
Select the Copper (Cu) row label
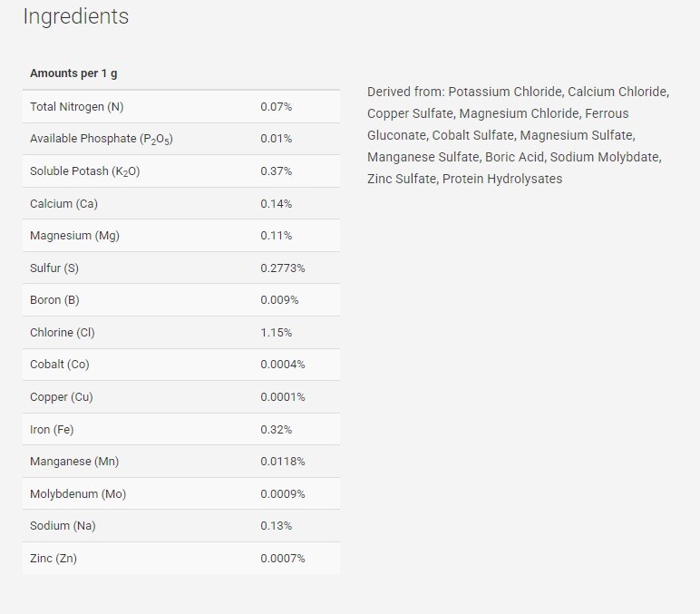point(61,397)
